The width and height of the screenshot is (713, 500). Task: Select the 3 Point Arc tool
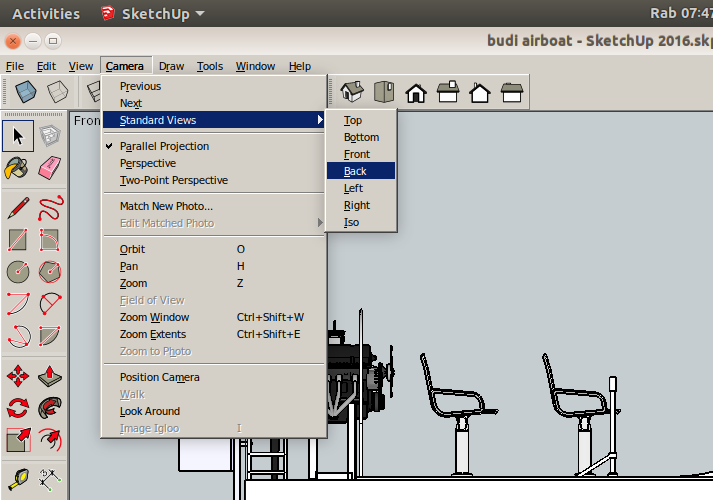tap(18, 336)
